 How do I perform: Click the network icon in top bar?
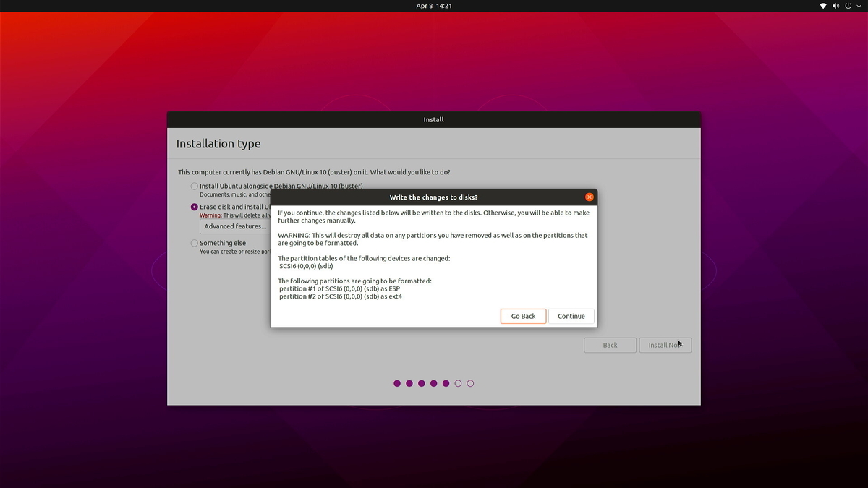point(823,6)
